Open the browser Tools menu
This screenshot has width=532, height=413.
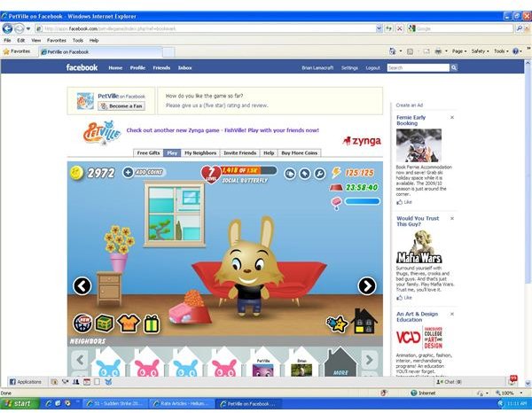(78, 41)
